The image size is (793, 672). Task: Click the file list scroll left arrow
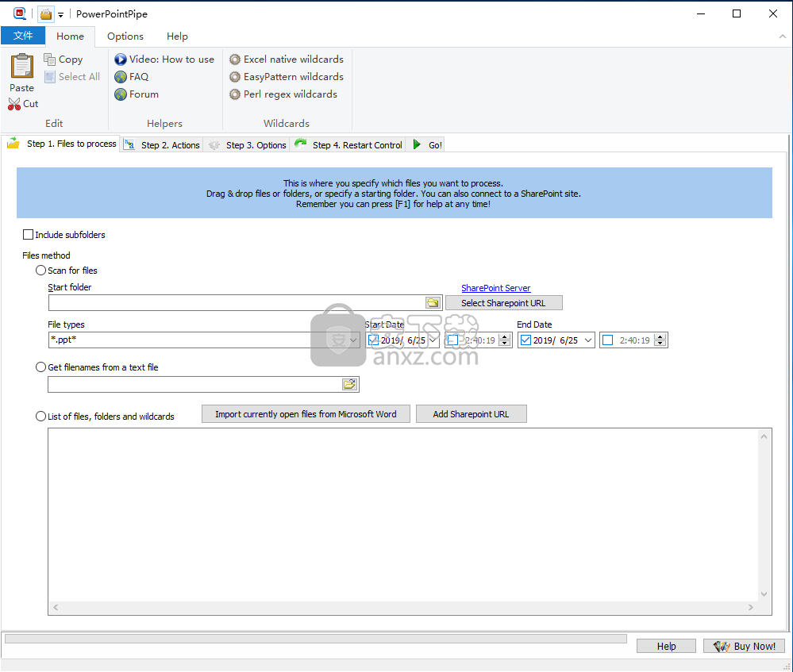pos(56,607)
